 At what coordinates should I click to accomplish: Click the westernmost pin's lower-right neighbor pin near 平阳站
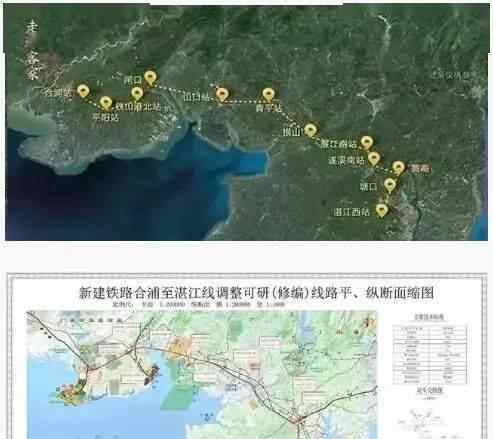(x=106, y=103)
